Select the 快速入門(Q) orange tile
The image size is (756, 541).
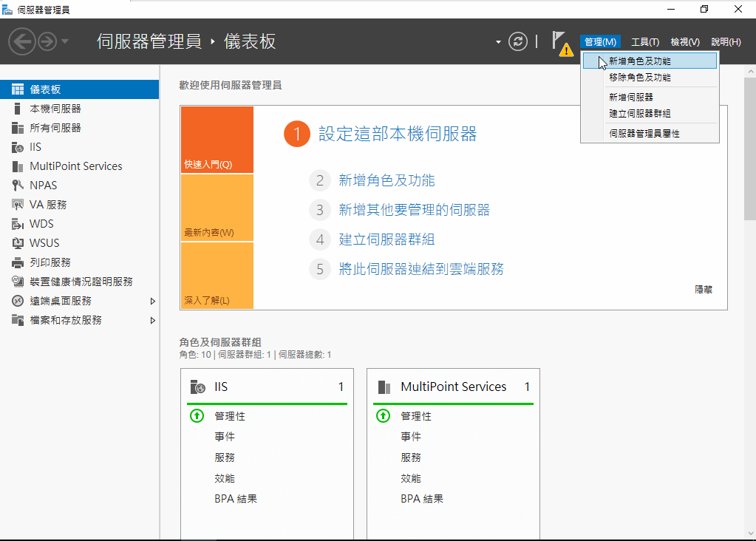(217, 140)
